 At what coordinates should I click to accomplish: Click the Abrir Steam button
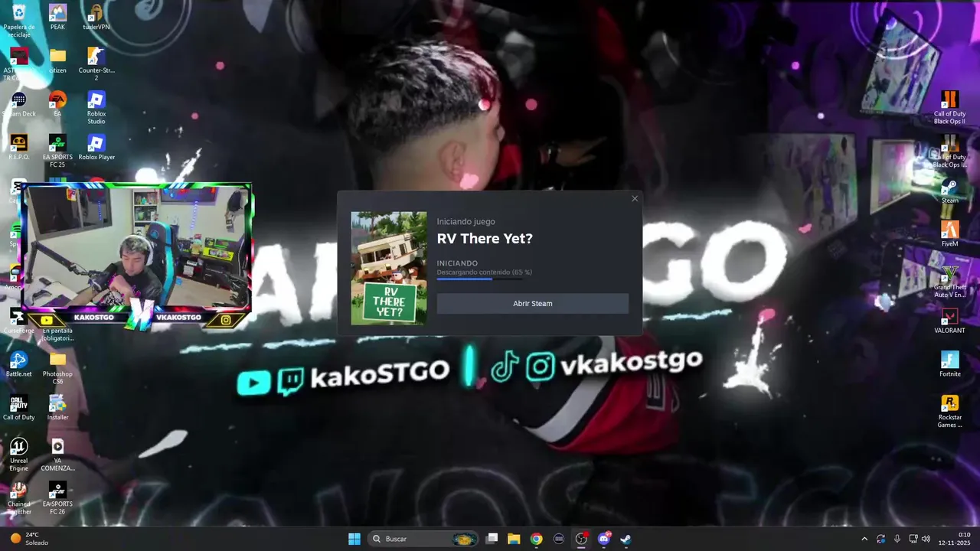coord(532,304)
